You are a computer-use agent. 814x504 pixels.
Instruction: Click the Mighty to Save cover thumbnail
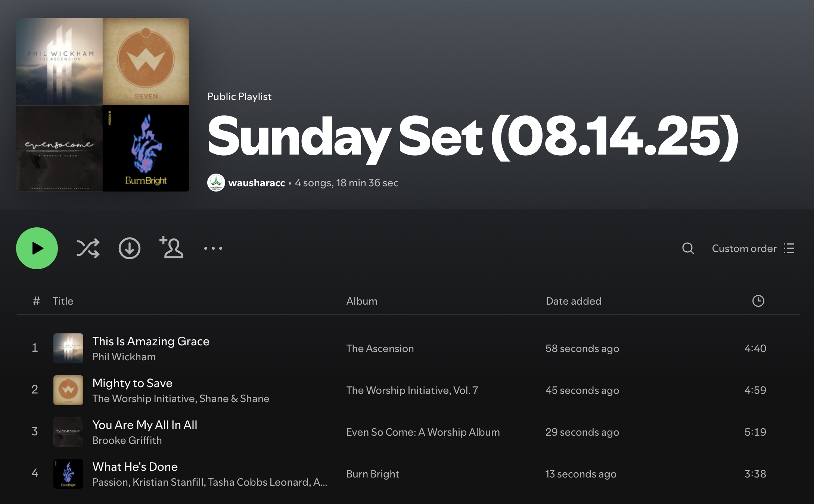coord(68,390)
